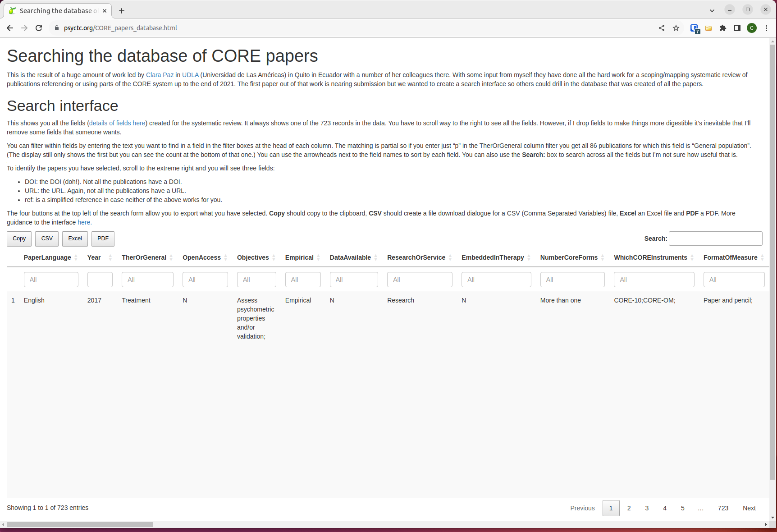Open the extensions puzzle icon
Screen dimensions: 777x532
point(723,28)
